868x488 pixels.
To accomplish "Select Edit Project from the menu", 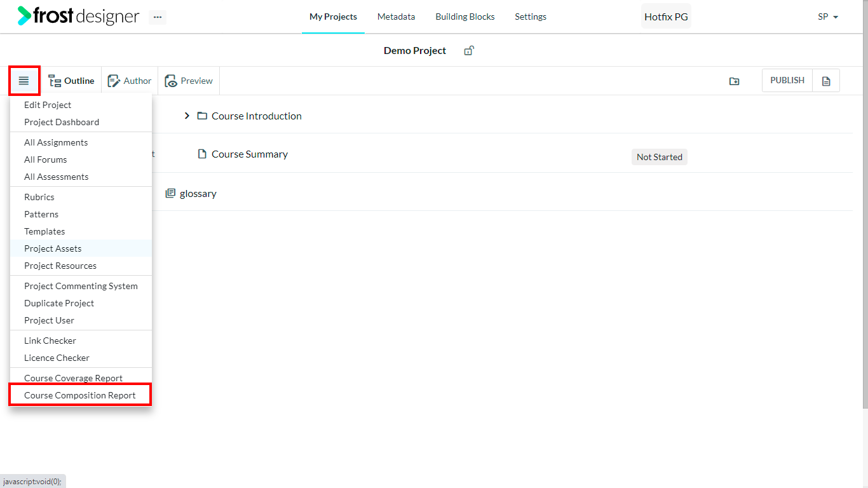I will click(81, 105).
